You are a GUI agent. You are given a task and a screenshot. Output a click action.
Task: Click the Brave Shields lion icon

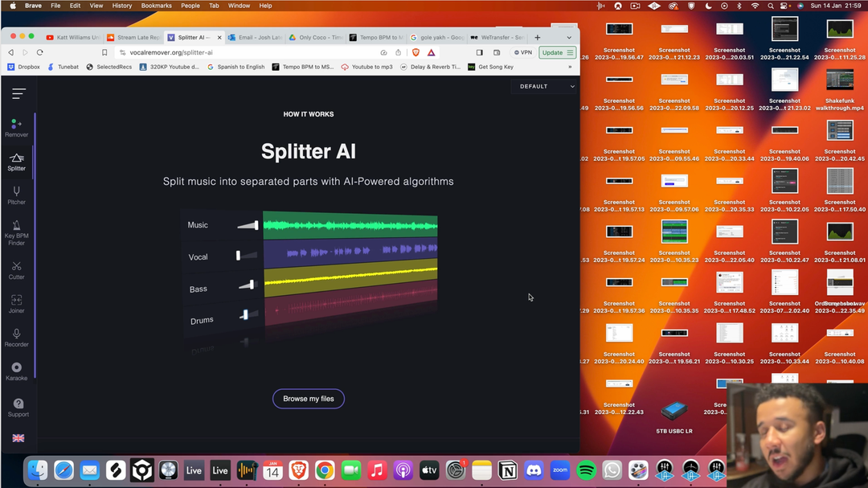[x=416, y=53]
